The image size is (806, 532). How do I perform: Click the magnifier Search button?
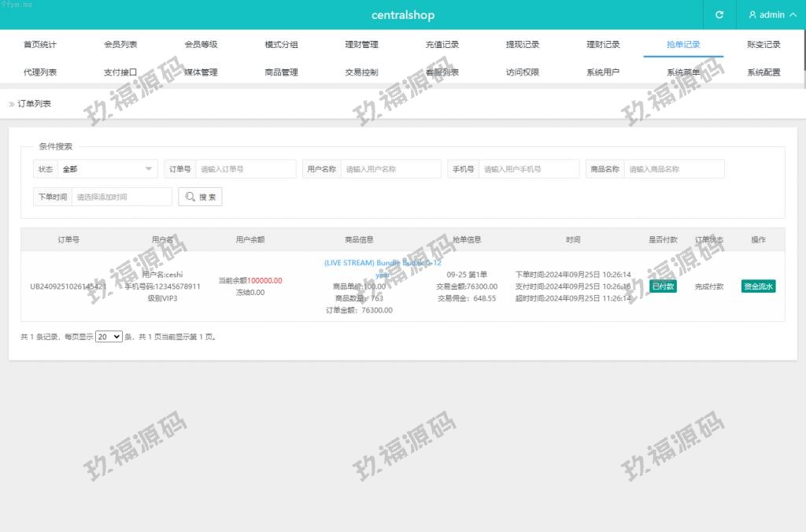(x=200, y=197)
